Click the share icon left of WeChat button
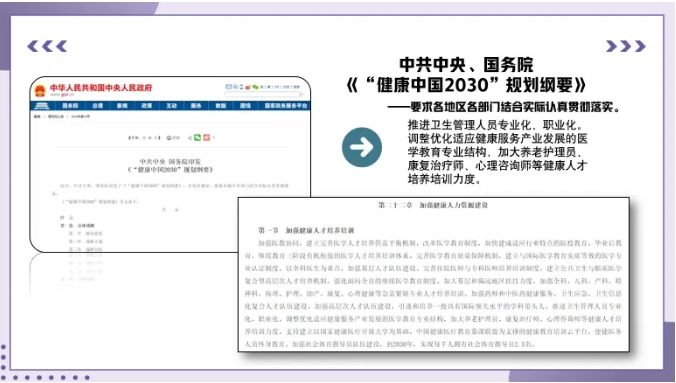 tap(190, 138)
